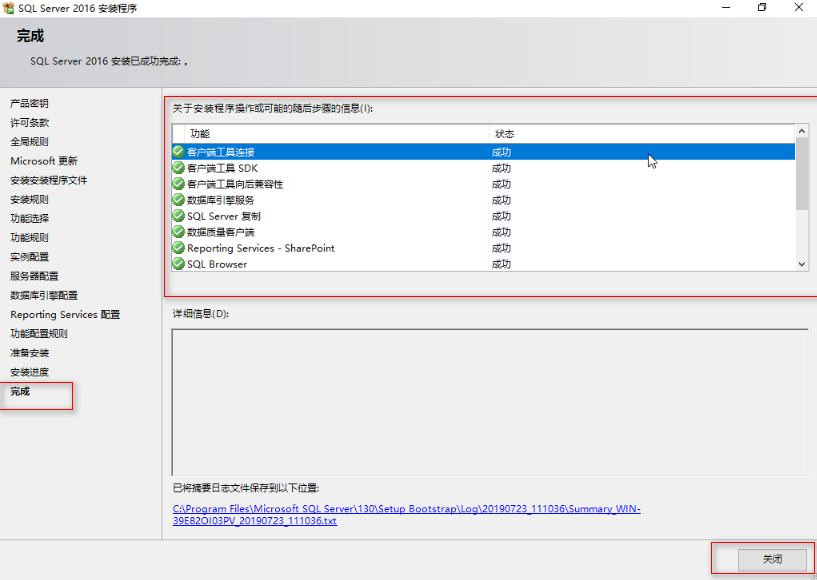This screenshot has width=817, height=580.
Task: Click the 安装进度 step
Action: click(29, 372)
